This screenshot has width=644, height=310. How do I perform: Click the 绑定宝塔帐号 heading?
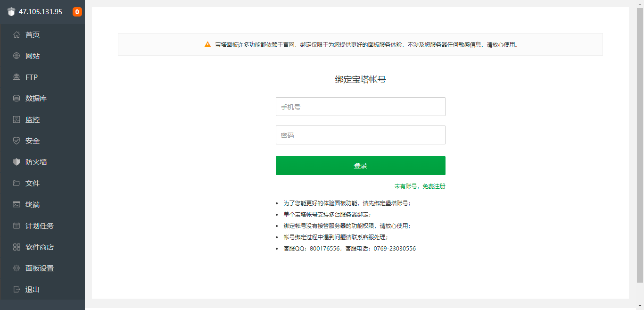361,80
